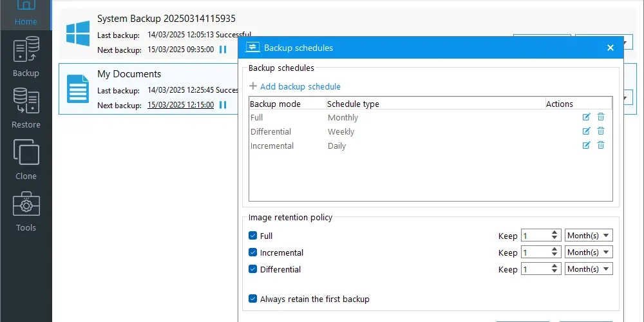Delete the Differential Weekly schedule
The height and width of the screenshot is (322, 644).
pyautogui.click(x=600, y=131)
